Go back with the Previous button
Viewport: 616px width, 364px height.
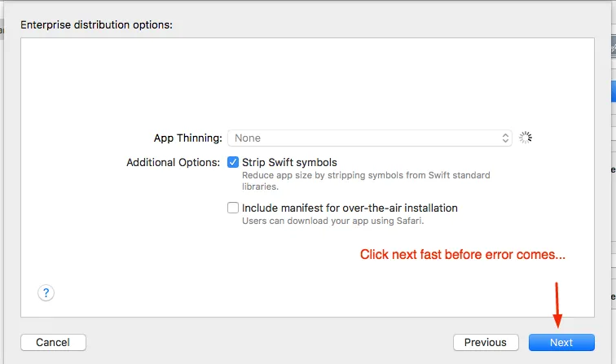[486, 343]
